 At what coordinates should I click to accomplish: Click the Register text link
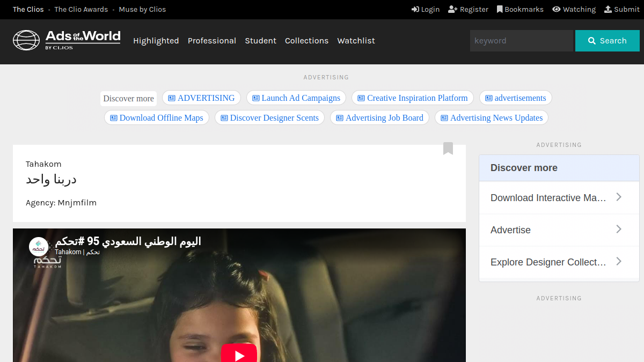point(474,9)
